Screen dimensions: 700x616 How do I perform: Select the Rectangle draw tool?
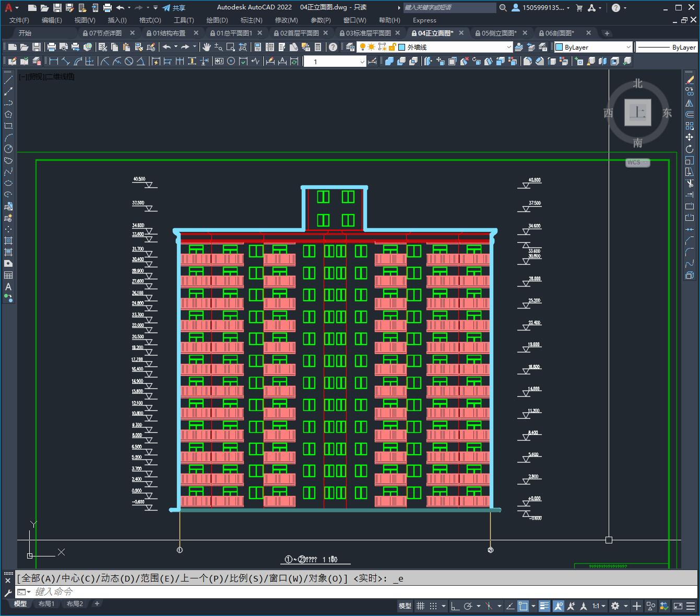click(x=8, y=126)
